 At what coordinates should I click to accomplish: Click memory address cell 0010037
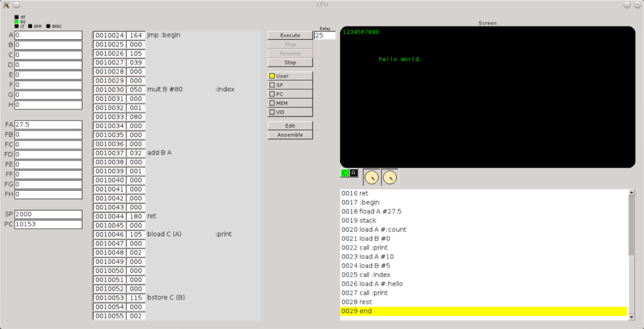click(109, 153)
